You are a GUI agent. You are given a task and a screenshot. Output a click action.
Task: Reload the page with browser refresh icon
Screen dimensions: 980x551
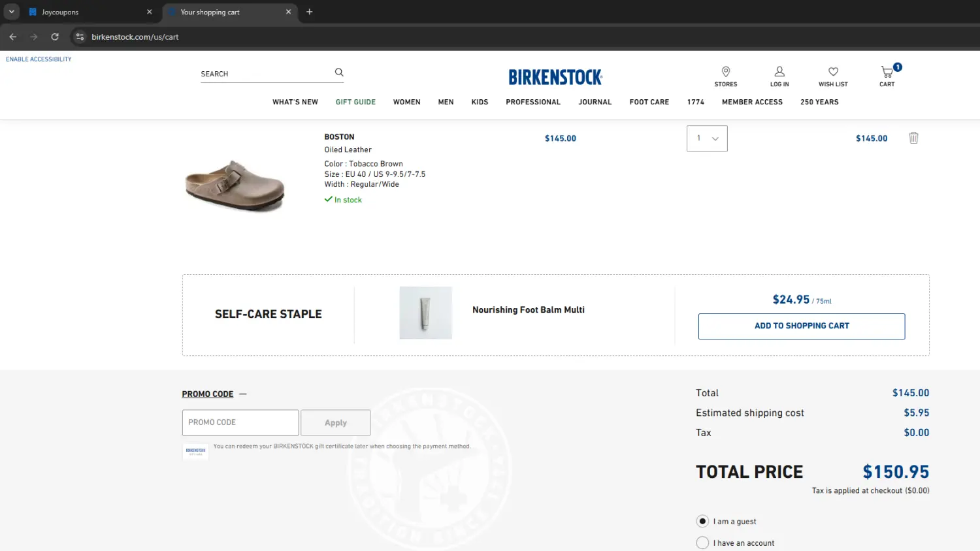click(55, 37)
